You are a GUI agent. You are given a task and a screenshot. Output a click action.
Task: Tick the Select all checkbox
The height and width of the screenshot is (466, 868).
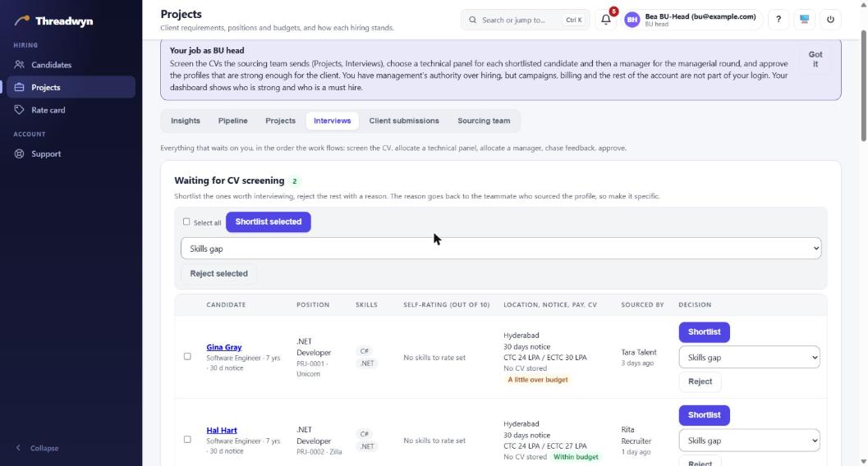[x=186, y=222]
